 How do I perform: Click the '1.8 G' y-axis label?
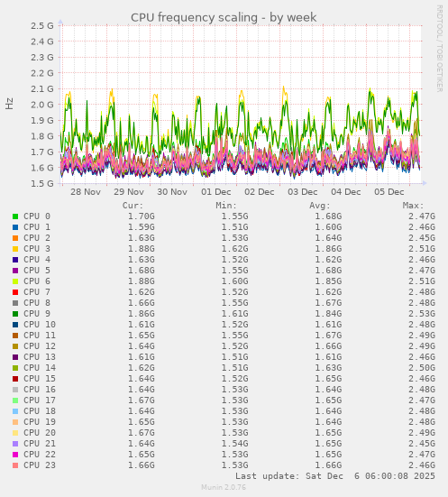[x=42, y=136]
